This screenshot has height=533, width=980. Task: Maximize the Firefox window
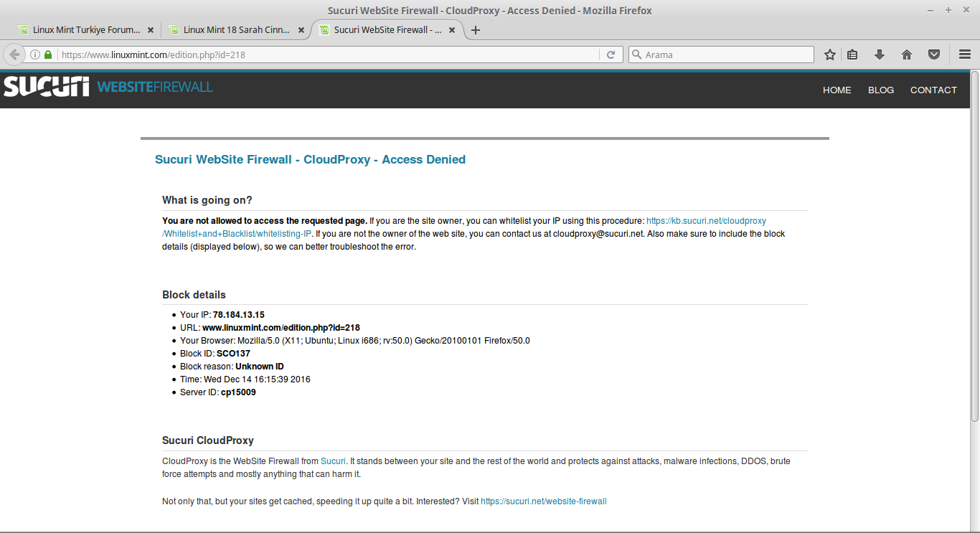pyautogui.click(x=948, y=10)
